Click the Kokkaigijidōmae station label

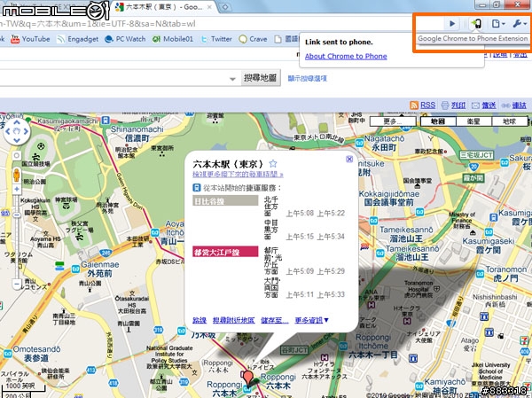pyautogui.click(x=389, y=199)
